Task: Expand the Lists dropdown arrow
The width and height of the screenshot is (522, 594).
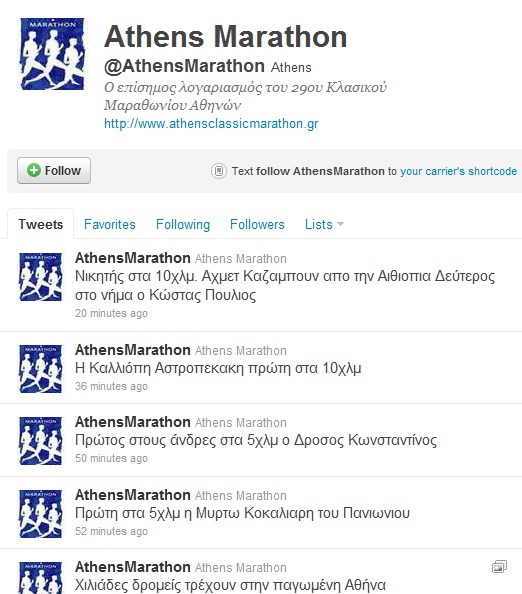Action: 340,224
